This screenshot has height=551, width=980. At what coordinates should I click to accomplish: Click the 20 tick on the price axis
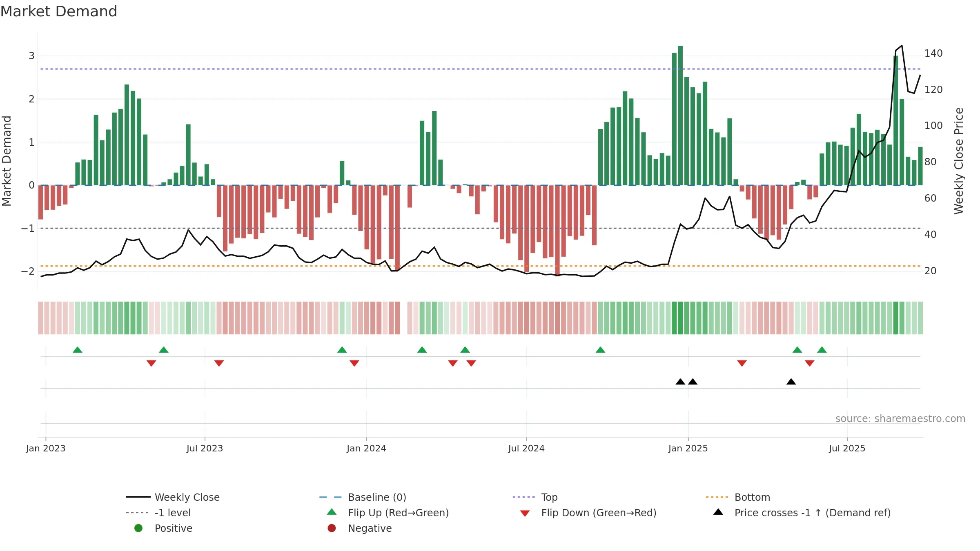pyautogui.click(x=931, y=271)
